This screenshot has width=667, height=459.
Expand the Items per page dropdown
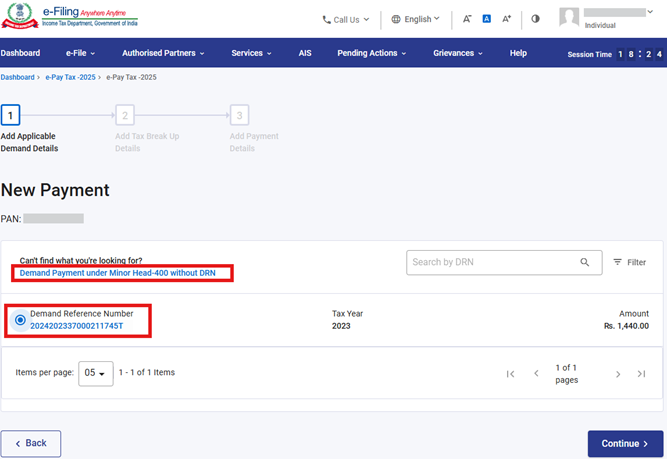(95, 373)
